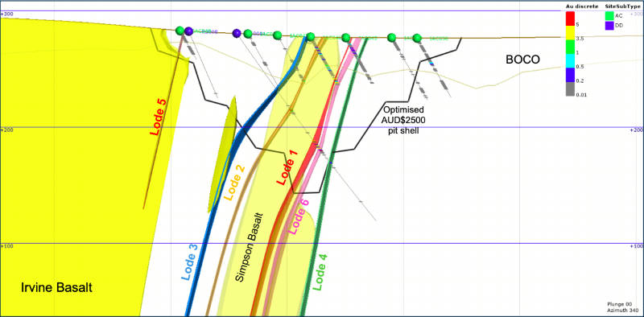Click the '+200' elevation label at left
644x317 pixels.
click(x=6, y=130)
